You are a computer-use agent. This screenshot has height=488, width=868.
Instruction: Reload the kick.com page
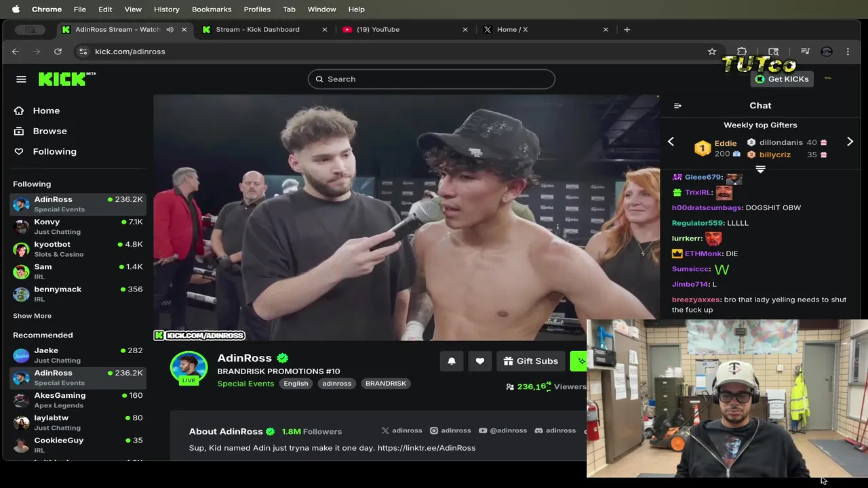coord(58,52)
